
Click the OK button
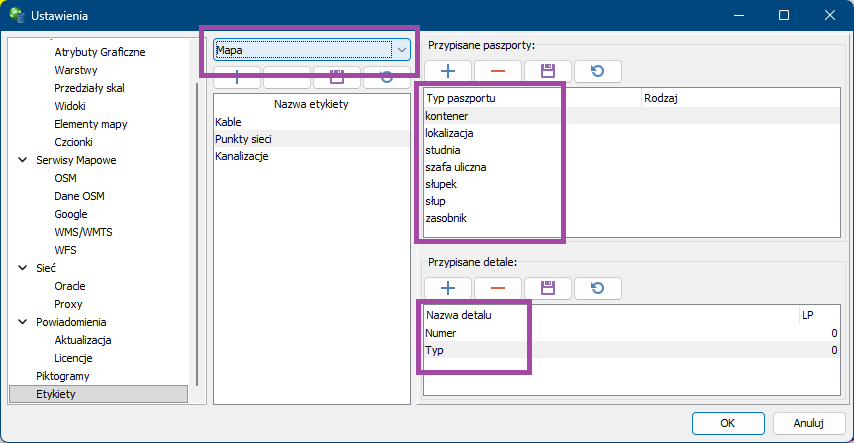click(x=728, y=422)
